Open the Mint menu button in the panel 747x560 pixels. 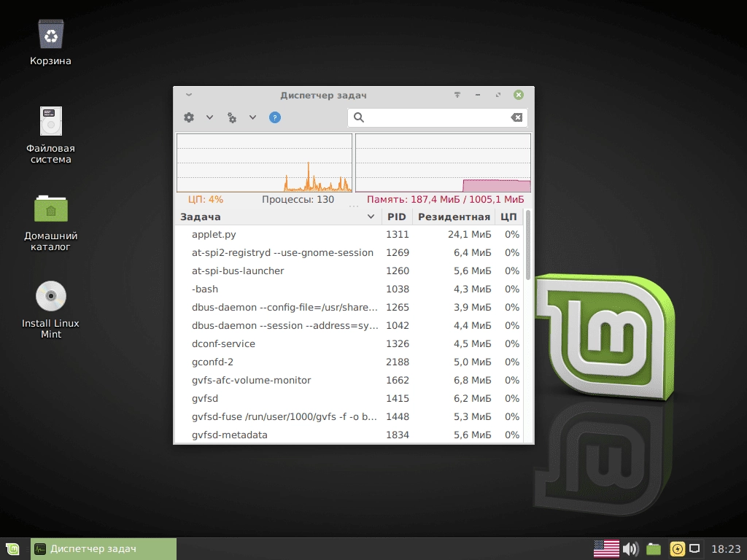coord(13,549)
